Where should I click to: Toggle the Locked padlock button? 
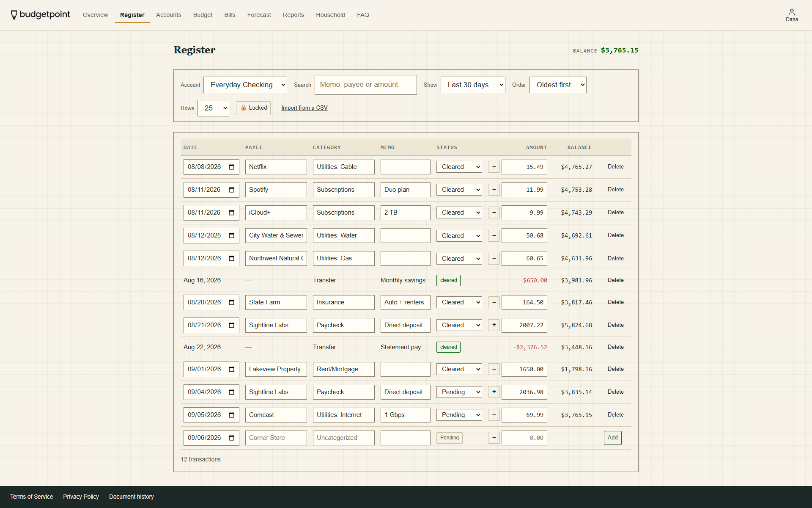253,108
